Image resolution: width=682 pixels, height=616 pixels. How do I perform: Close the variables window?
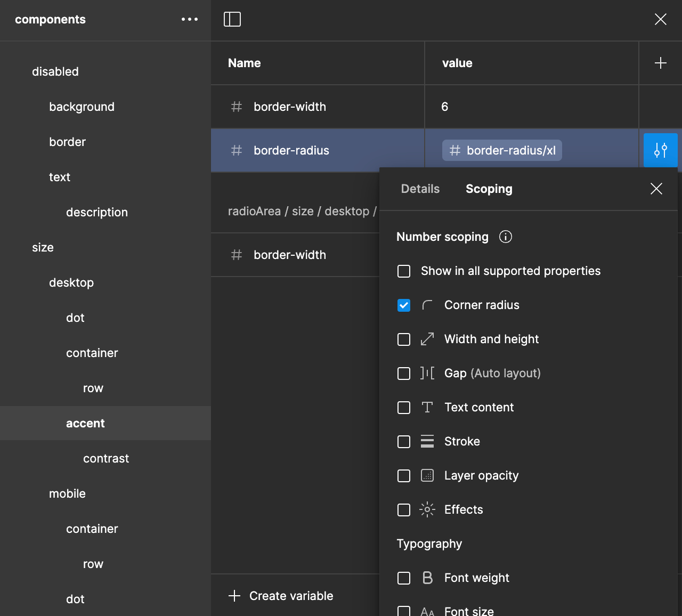(x=661, y=19)
